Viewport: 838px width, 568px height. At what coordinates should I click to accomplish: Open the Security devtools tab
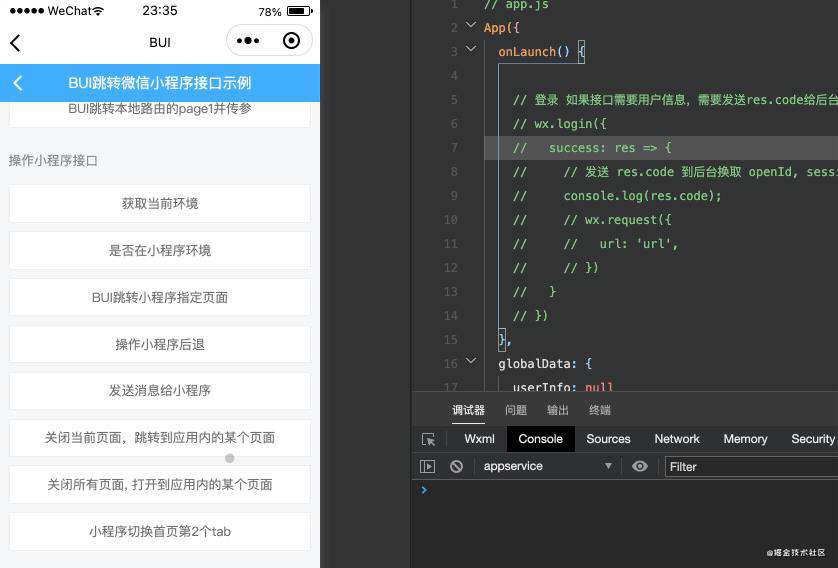coord(812,439)
